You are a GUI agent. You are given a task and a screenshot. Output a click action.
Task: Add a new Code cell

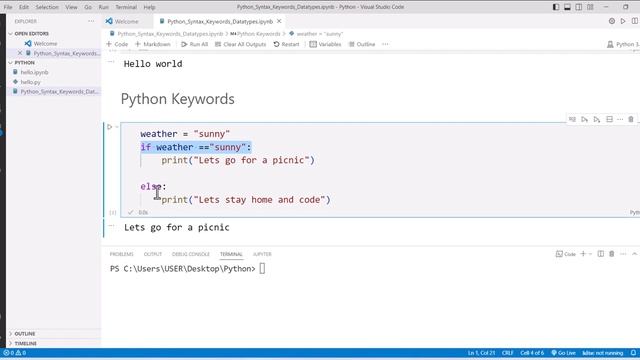(117, 44)
